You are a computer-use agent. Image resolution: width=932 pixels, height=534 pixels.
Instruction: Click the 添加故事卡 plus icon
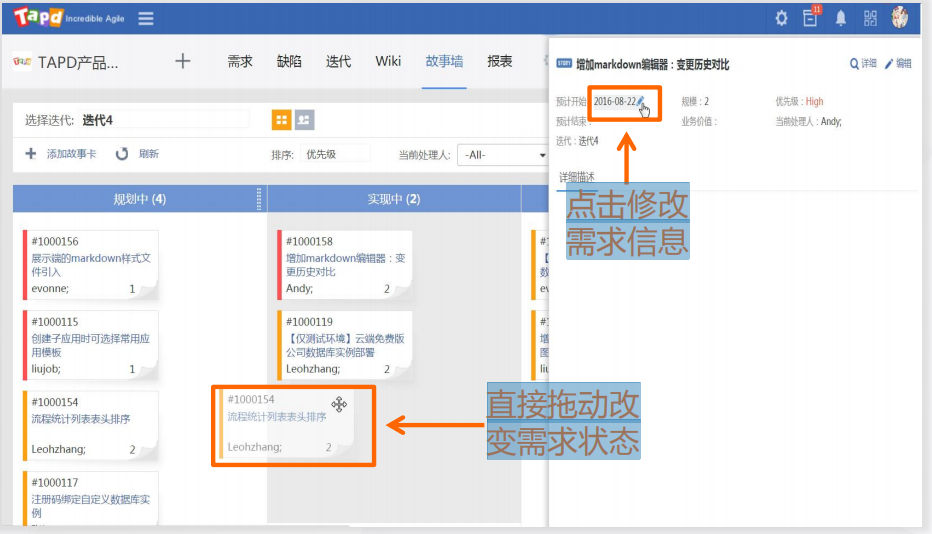[x=31, y=154]
